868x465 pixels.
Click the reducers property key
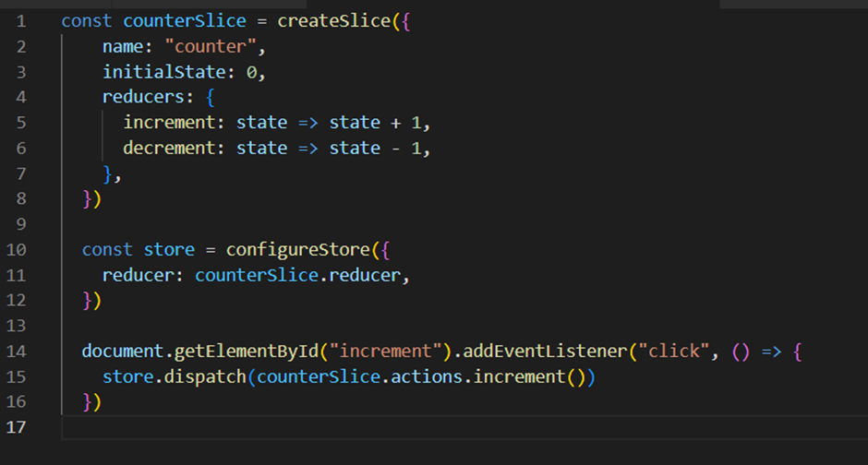(143, 97)
